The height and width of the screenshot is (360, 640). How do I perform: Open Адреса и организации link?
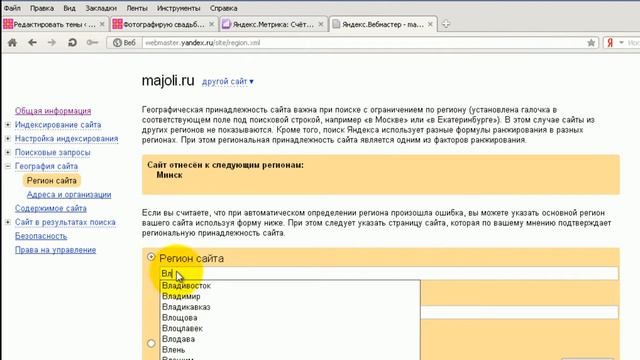(x=69, y=195)
